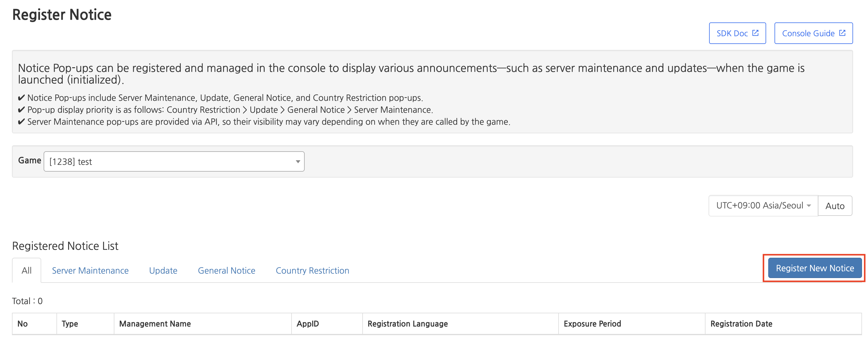Click Register New Notice button
The width and height of the screenshot is (868, 351).
pyautogui.click(x=815, y=268)
